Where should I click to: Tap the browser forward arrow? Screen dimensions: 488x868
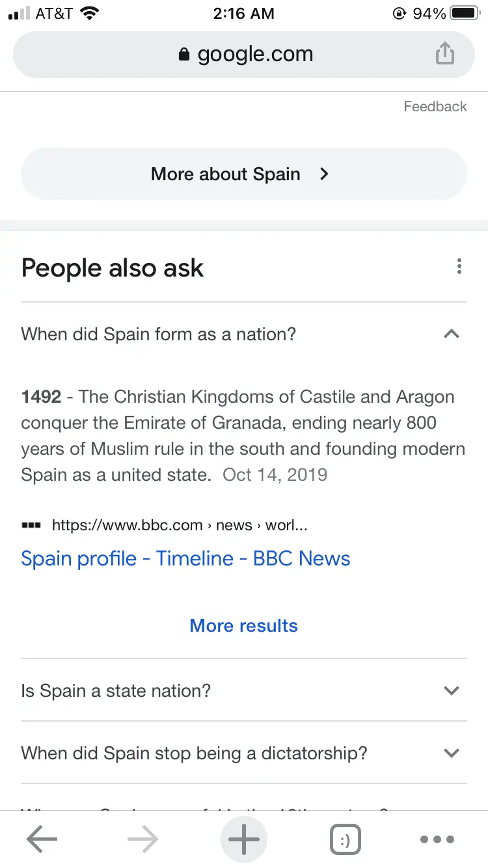[143, 839]
